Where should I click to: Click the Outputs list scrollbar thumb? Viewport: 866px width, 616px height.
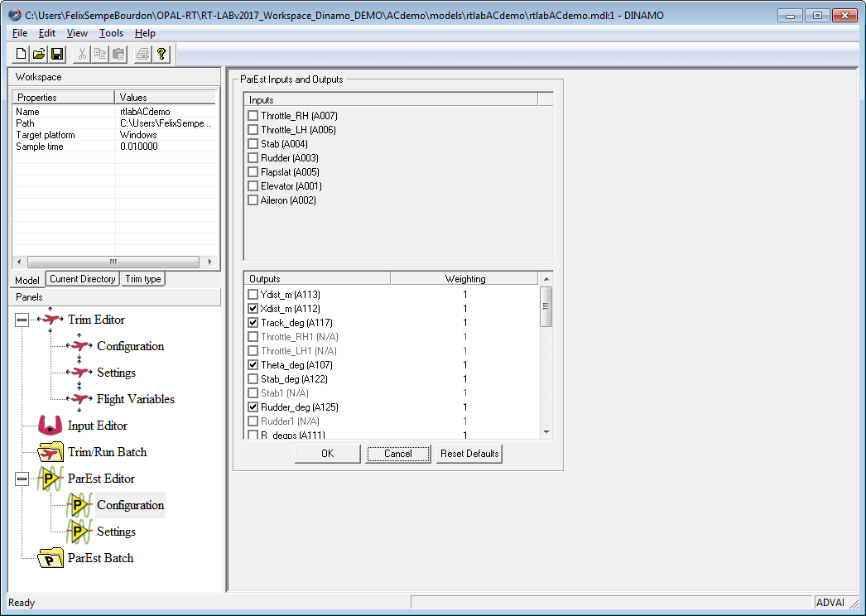[x=546, y=306]
